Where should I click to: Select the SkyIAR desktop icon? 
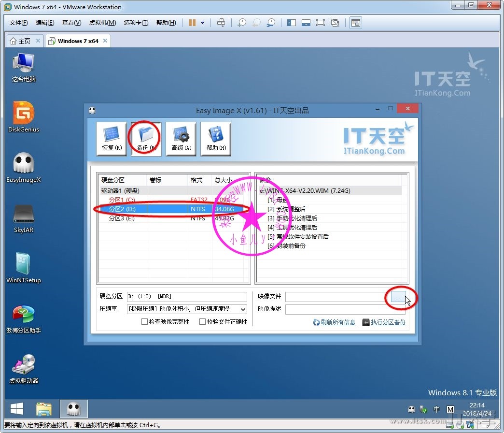(x=24, y=217)
